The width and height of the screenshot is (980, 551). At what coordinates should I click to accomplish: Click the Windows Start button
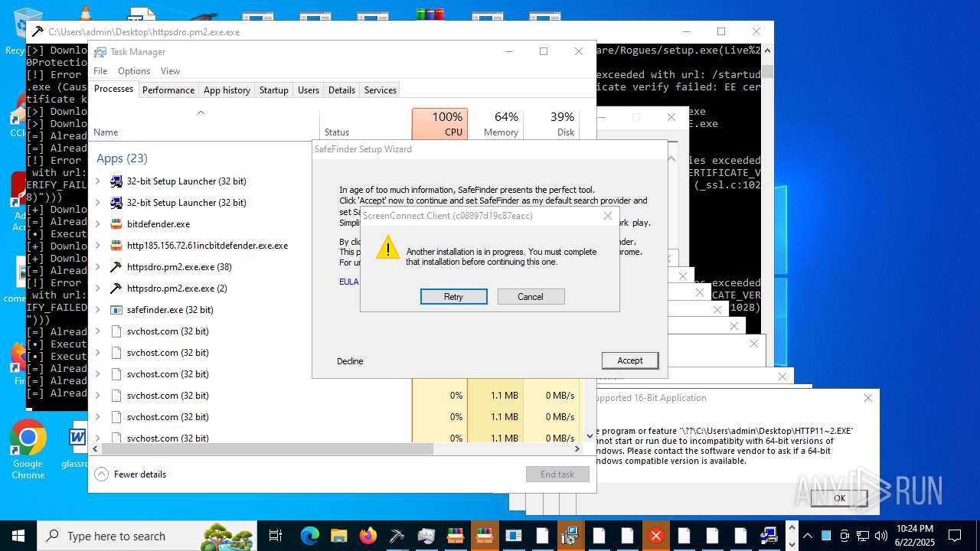point(18,536)
